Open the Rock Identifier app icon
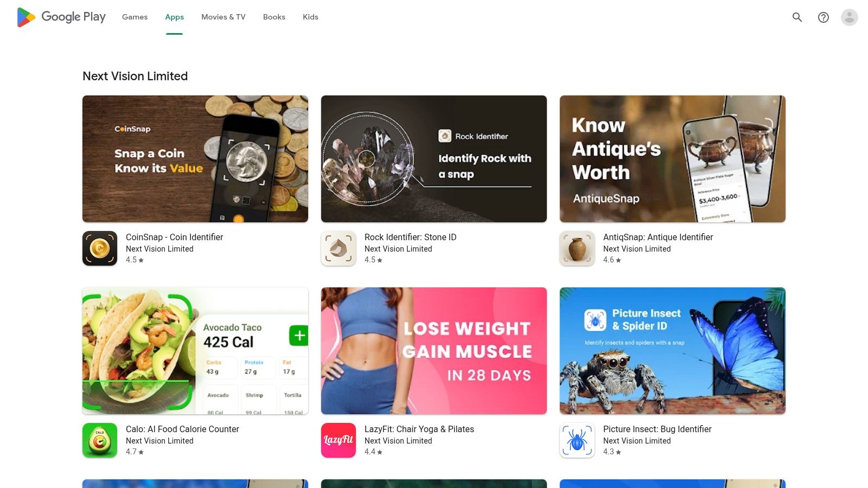The image size is (868, 488). pos(339,248)
